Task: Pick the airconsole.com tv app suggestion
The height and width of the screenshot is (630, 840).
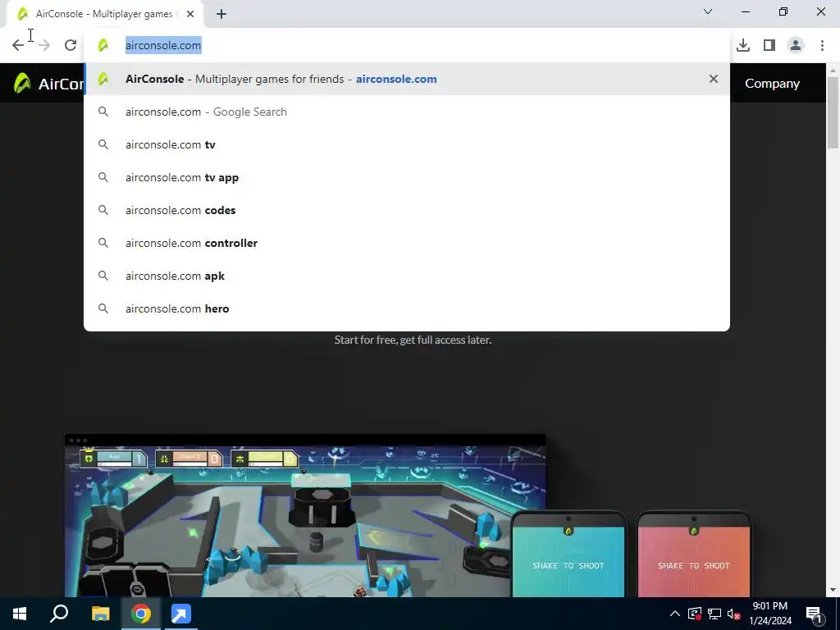Action: tap(407, 177)
